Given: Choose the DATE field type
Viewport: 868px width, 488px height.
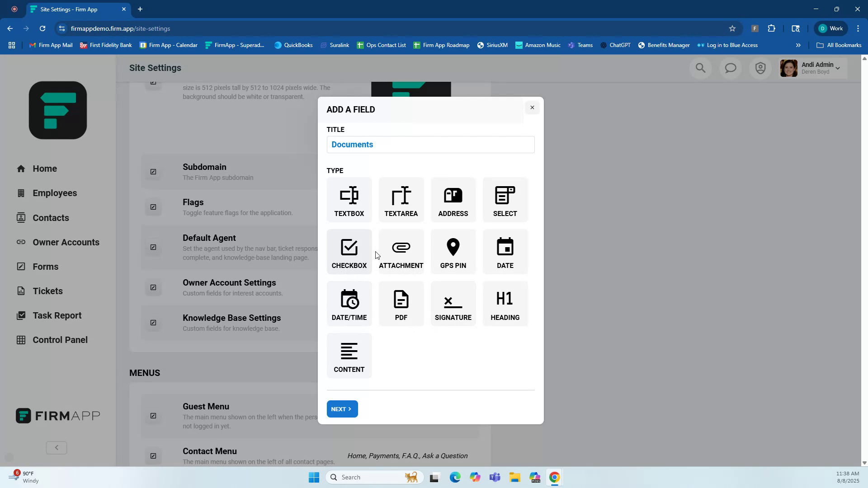Looking at the screenshot, I should pos(505,251).
